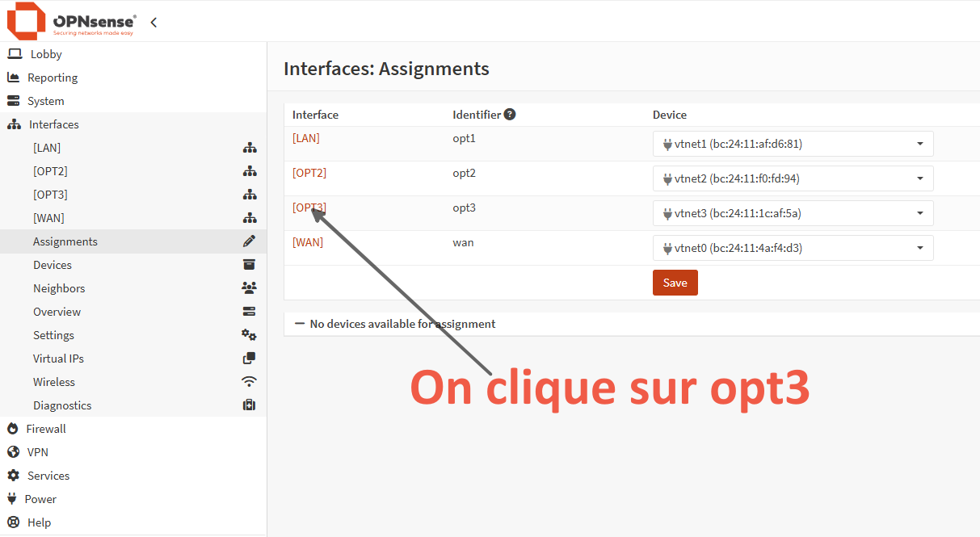Viewport: 980px width, 537px height.
Task: Open the vtnet2 device dropdown for OPT2
Action: 793,178
